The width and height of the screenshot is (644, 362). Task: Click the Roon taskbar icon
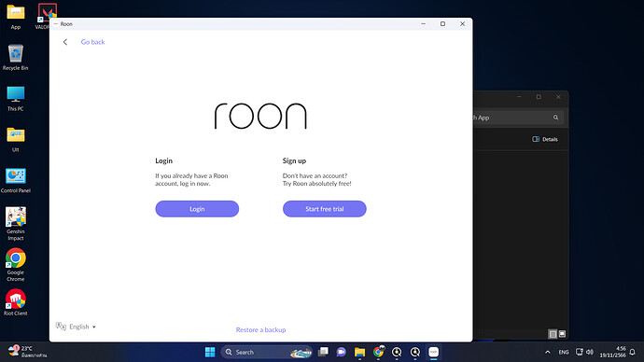[x=433, y=352]
